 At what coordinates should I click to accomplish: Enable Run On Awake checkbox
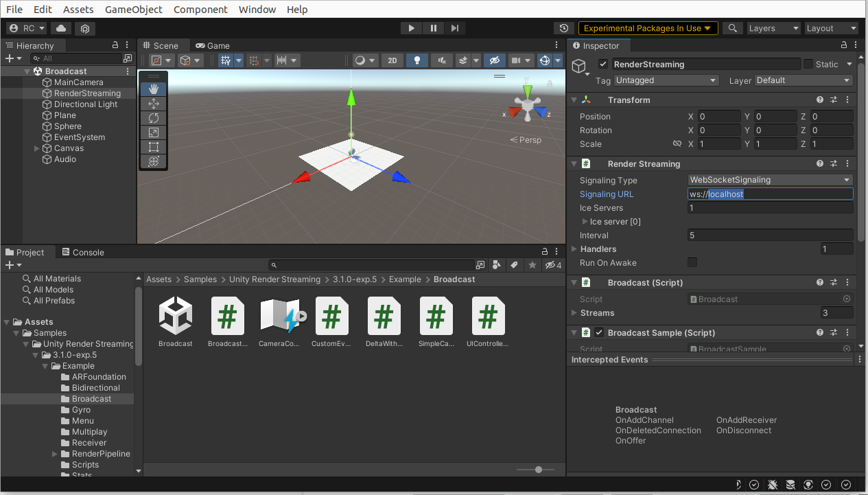coord(692,262)
